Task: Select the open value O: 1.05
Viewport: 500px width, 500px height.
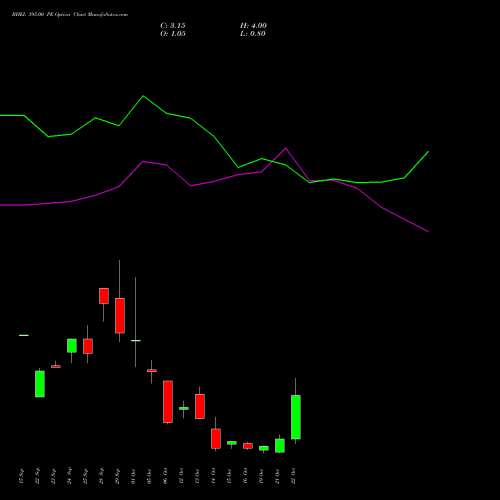Action: pyautogui.click(x=173, y=34)
